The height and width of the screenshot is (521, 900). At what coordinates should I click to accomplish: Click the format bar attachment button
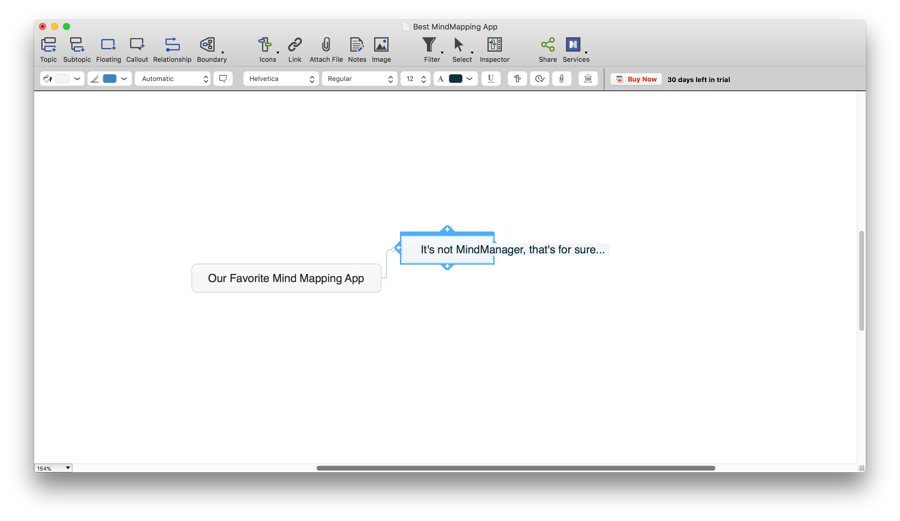[x=561, y=79]
